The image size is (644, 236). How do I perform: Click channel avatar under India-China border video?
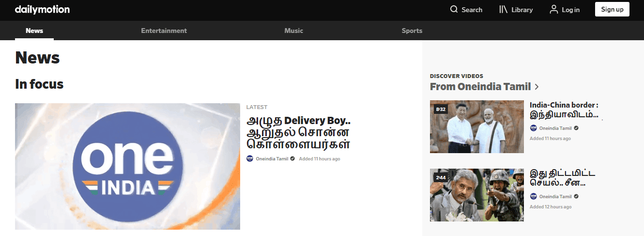click(534, 128)
